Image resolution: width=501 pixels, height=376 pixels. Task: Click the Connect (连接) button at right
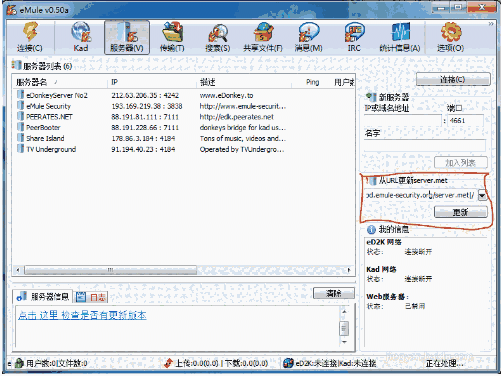coord(453,79)
